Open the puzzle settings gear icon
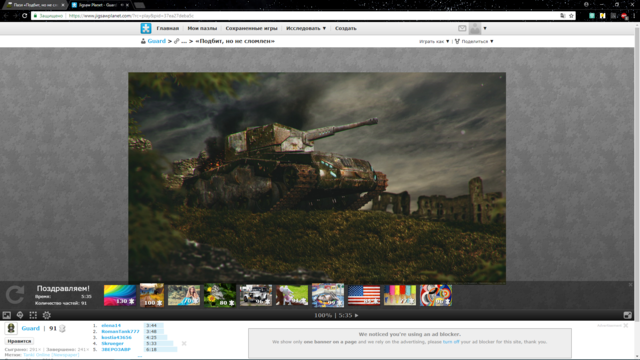Viewport: 640px width, 360px height. point(47,315)
